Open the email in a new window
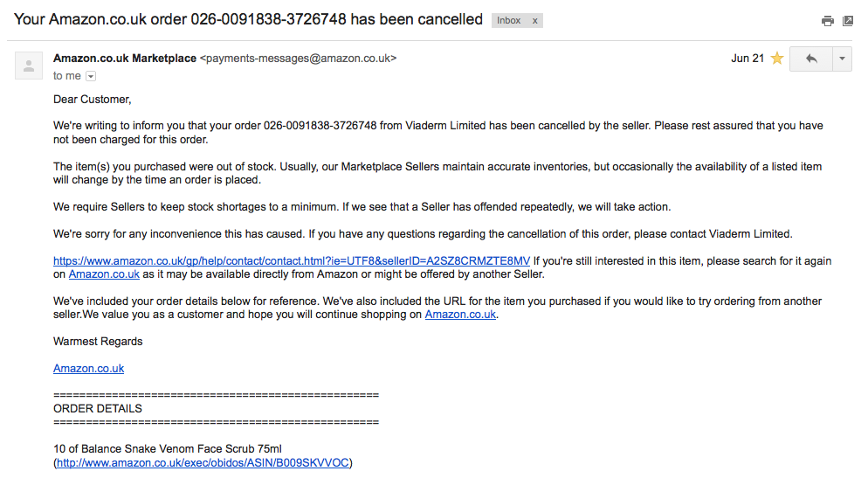868x478 pixels. coord(848,21)
